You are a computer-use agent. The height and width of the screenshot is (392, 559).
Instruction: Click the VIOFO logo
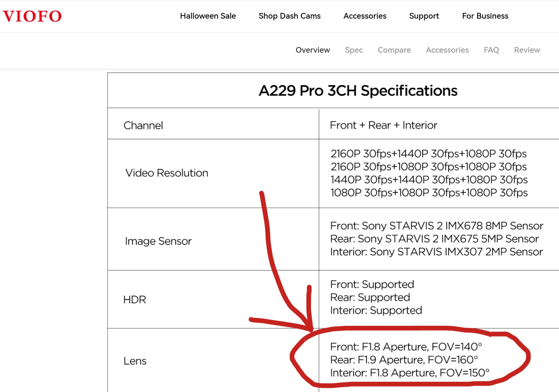[32, 16]
